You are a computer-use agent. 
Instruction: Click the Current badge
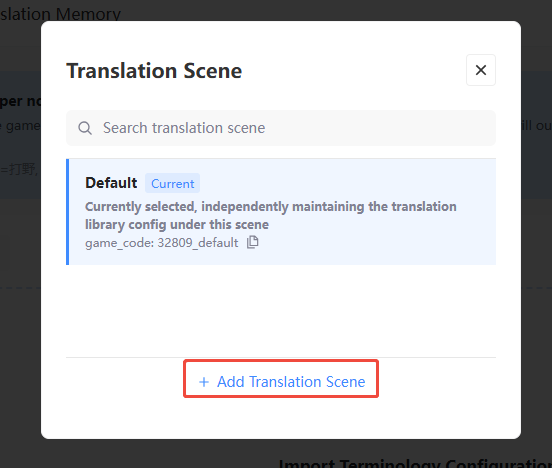(172, 183)
